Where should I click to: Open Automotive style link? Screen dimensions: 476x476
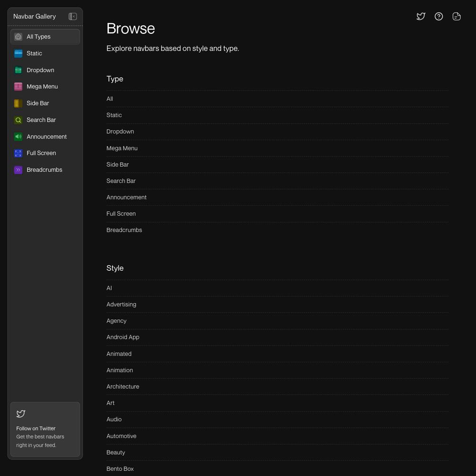pos(121,436)
